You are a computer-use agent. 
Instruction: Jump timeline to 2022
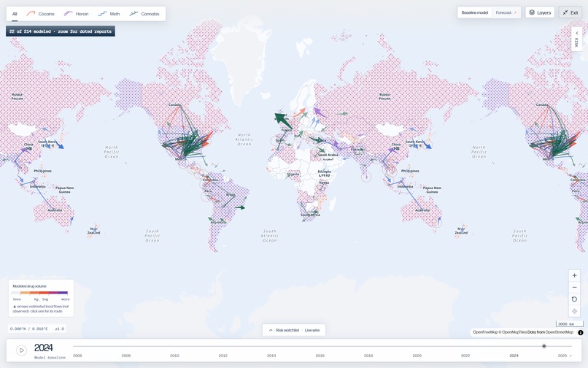(x=465, y=356)
